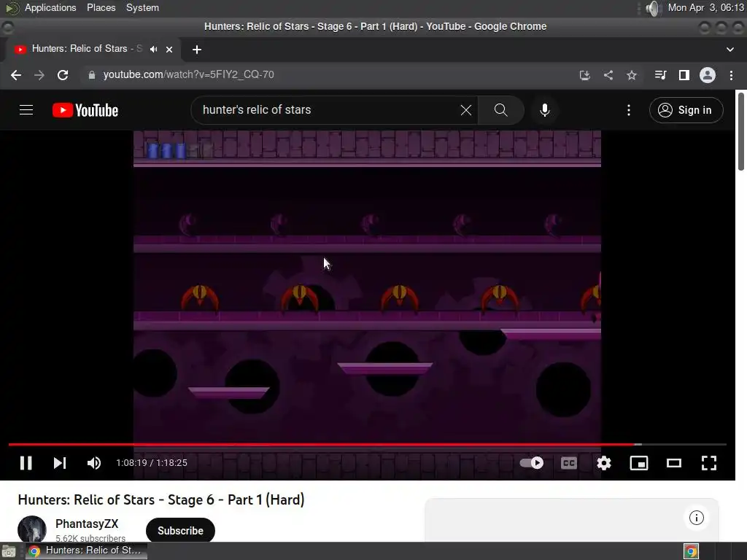This screenshot has height=560, width=747.
Task: View site information lock icon
Action: point(92,75)
